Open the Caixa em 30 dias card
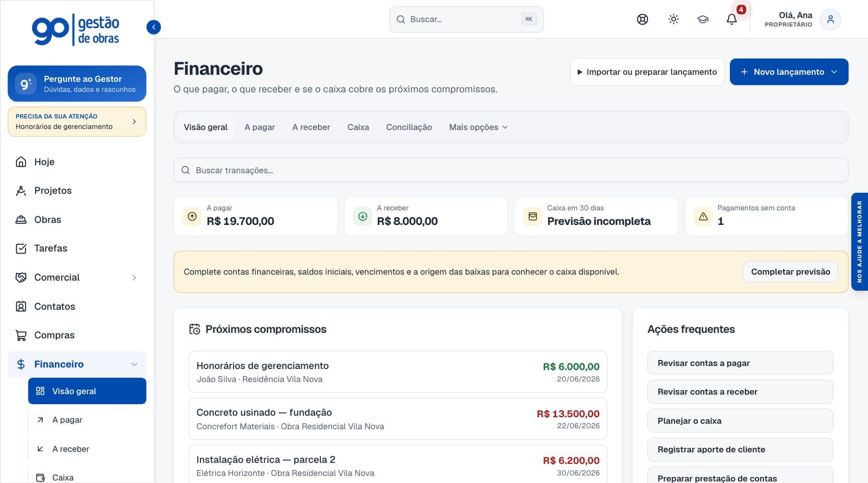This screenshot has height=483, width=868. (596, 216)
